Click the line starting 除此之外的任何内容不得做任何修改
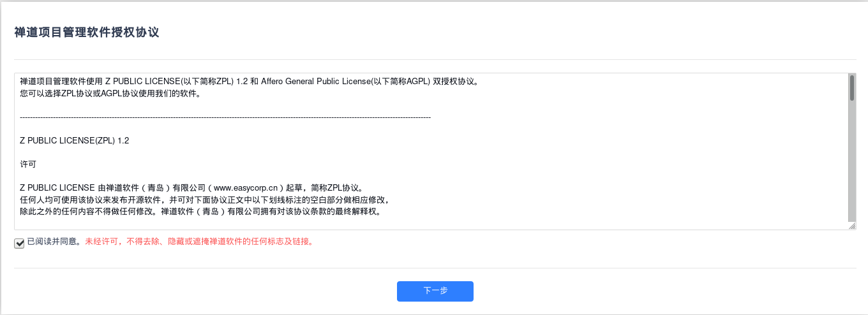The height and width of the screenshot is (315, 868). [200, 210]
